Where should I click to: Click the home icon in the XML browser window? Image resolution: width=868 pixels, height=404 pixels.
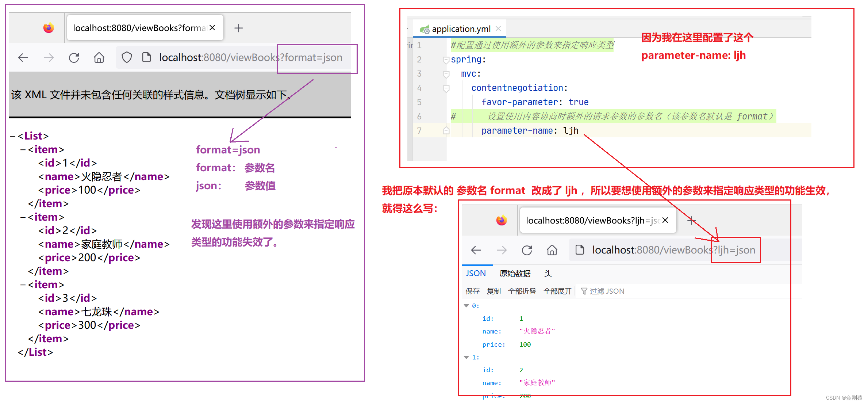(99, 57)
